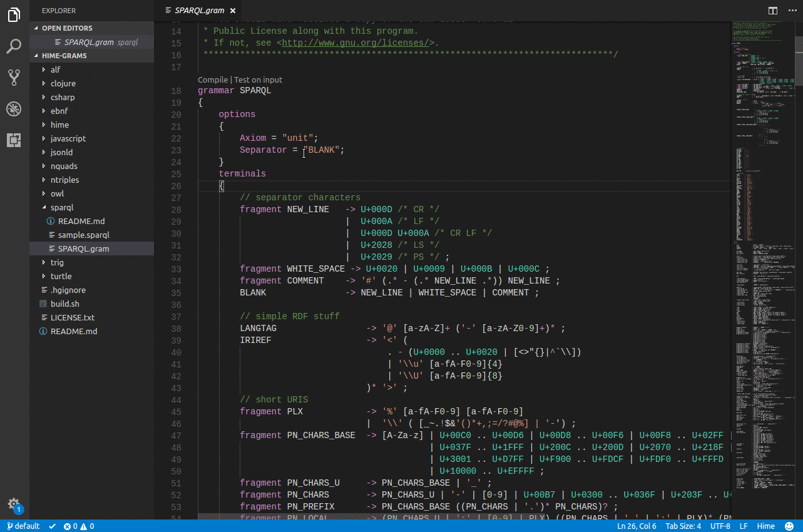
Task: Open the Source Control view icon
Action: coord(14,78)
